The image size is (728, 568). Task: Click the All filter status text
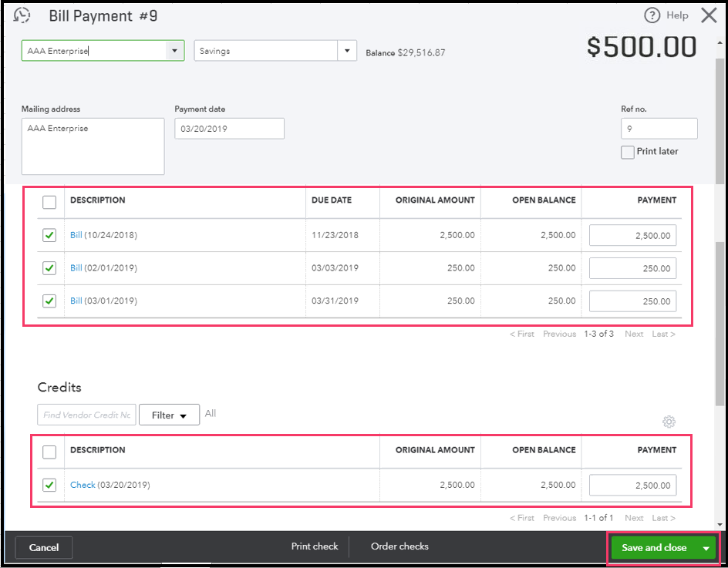point(211,413)
